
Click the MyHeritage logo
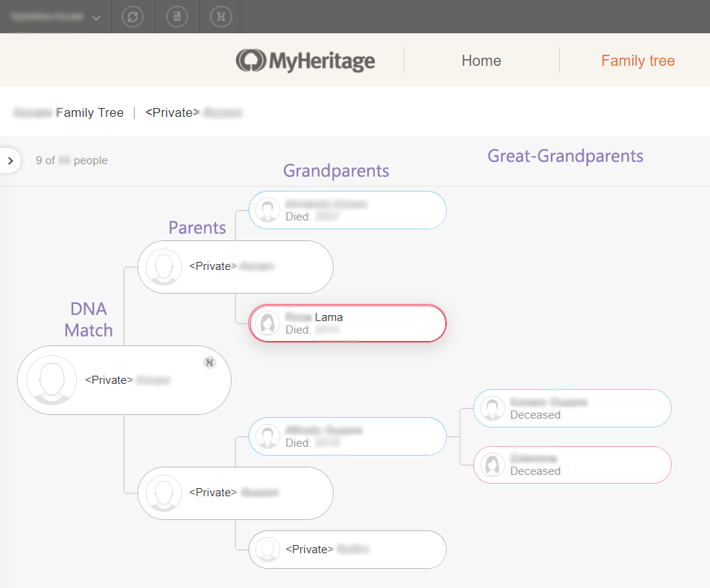point(305,61)
